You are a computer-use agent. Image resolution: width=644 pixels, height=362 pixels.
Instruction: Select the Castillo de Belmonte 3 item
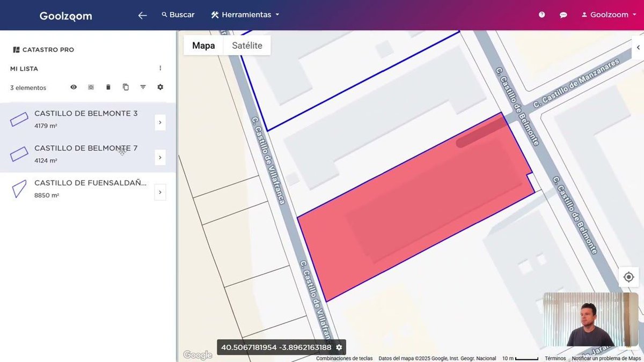point(87,120)
